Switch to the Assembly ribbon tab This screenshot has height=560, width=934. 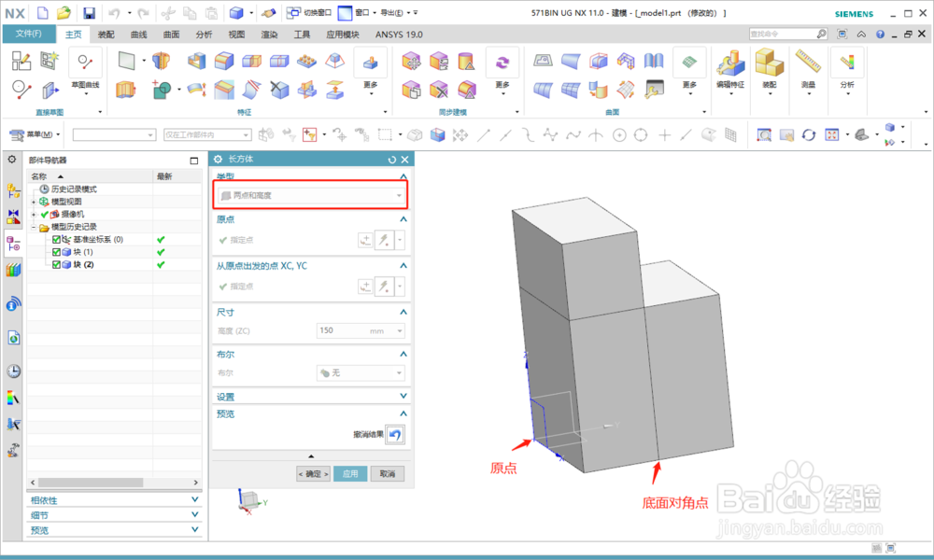pyautogui.click(x=106, y=35)
